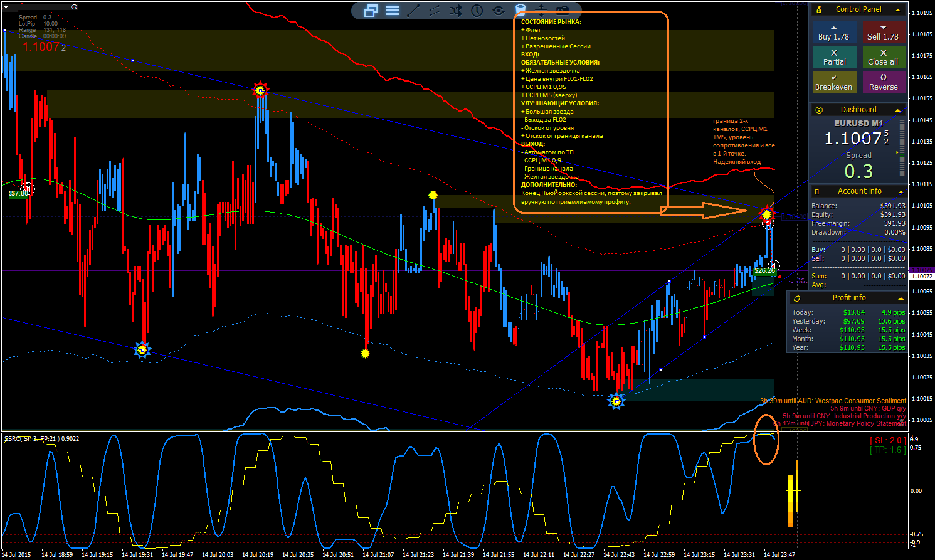Viewport: 935px width, 560px height.
Task: Click the three horizontal lines toolbar icon
Action: coord(393,11)
